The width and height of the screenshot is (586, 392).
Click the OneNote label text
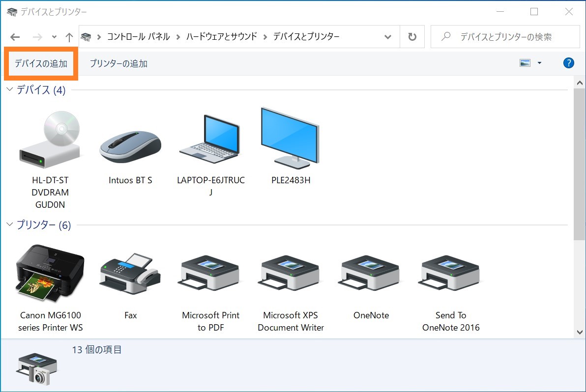(x=371, y=315)
